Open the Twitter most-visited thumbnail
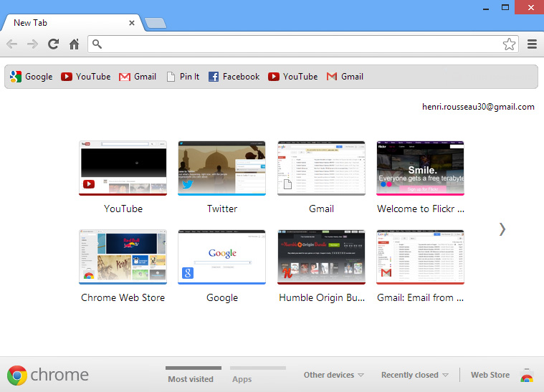The image size is (544, 392). [x=222, y=168]
